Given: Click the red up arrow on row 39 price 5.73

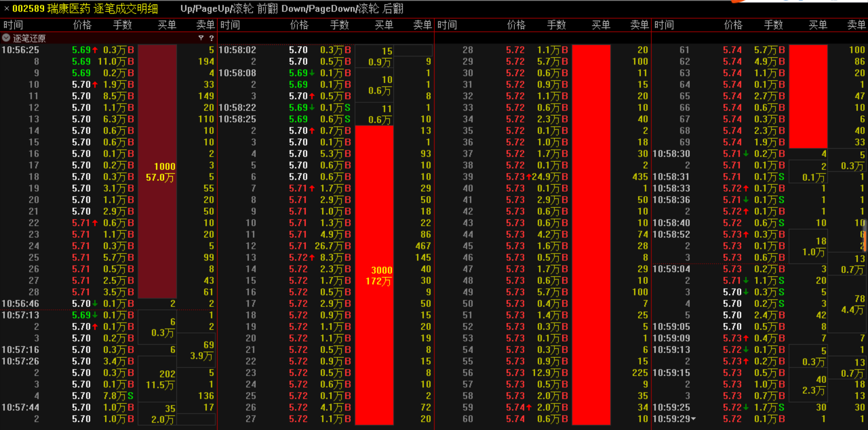Looking at the screenshot, I should (x=528, y=177).
